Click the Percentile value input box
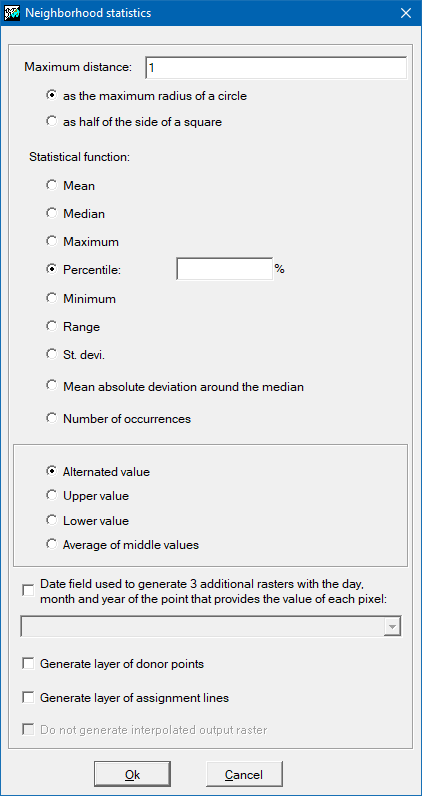The height and width of the screenshot is (796, 422). [224, 269]
